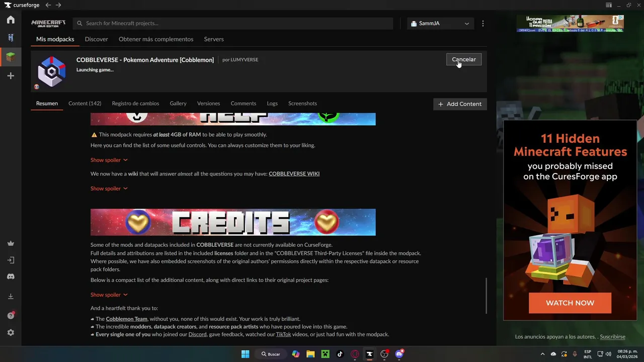Image resolution: width=644 pixels, height=362 pixels.
Task: Click Cancelar to stop launching
Action: [464, 59]
